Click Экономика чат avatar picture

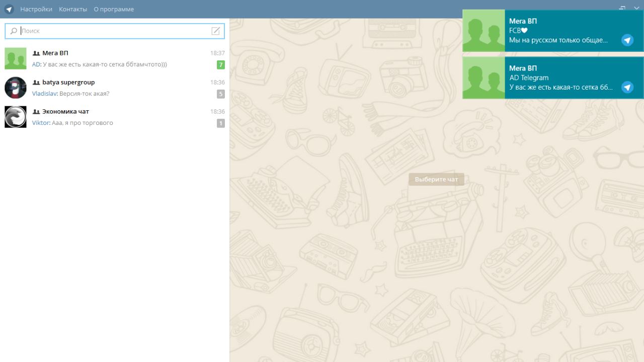tap(16, 117)
